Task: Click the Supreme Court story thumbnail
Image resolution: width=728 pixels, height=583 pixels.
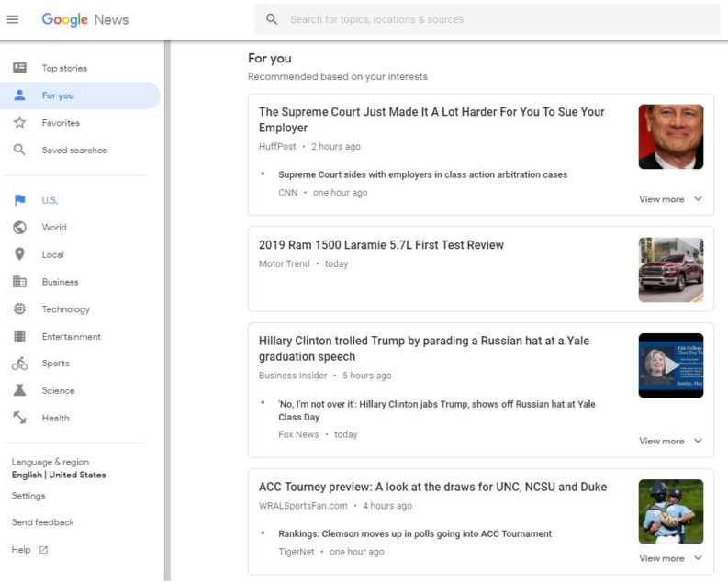Action: coord(671,137)
